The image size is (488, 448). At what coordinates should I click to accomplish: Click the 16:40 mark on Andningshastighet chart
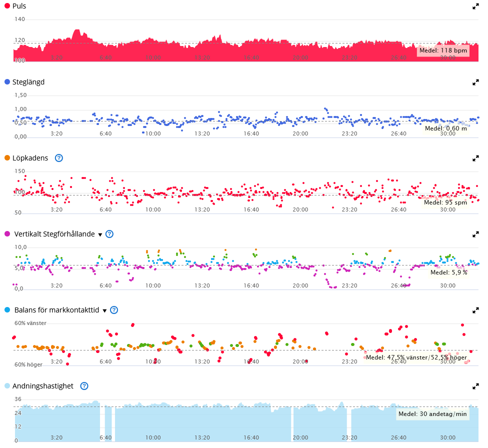pyautogui.click(x=251, y=437)
